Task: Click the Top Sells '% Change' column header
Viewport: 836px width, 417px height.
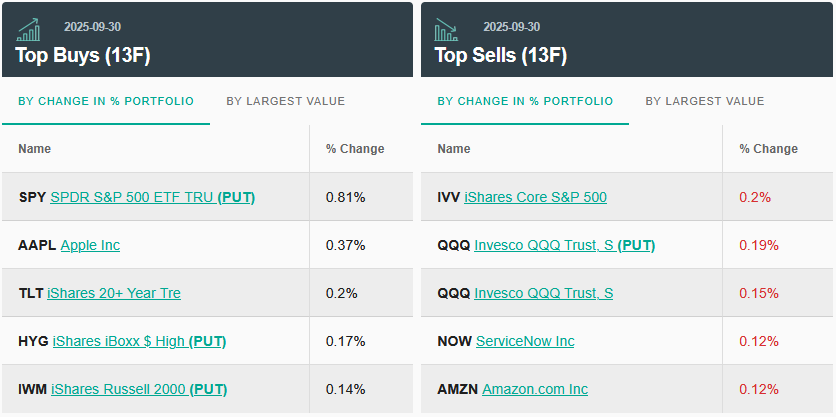Action: point(768,149)
